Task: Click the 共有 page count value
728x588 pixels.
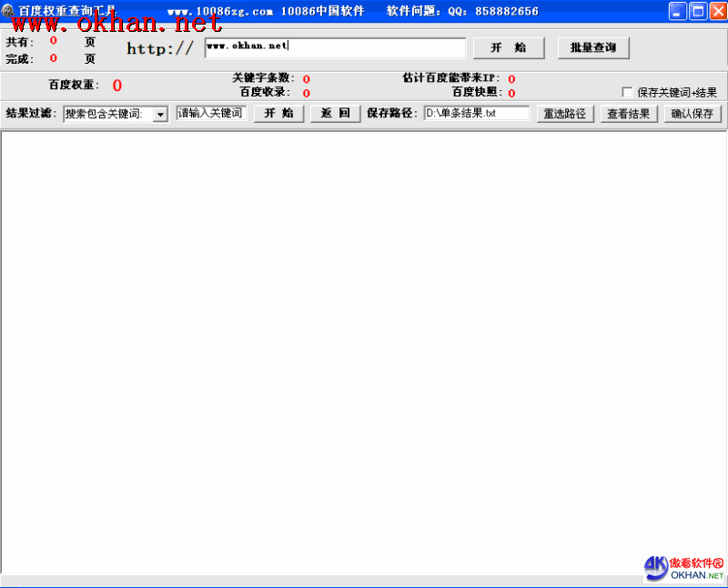Action: (54, 41)
